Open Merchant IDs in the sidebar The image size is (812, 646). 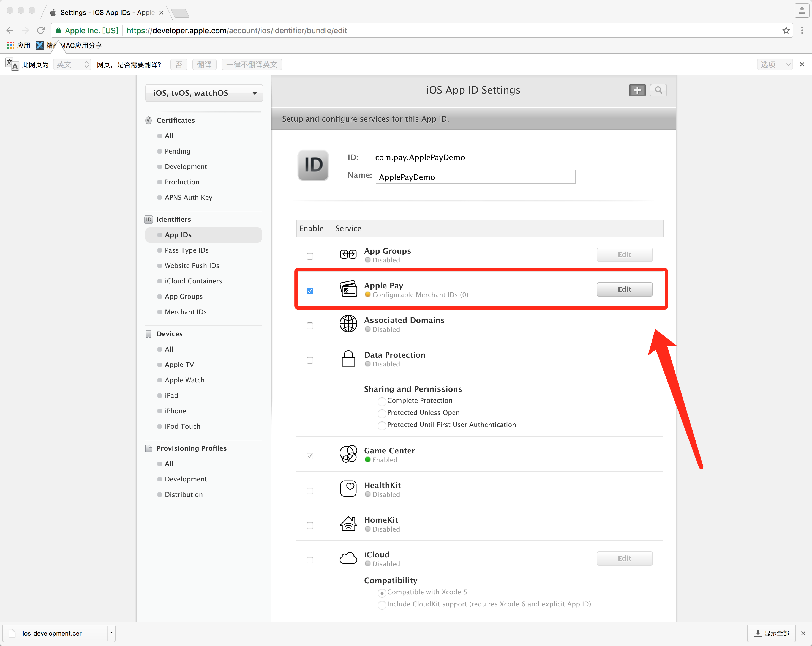click(186, 312)
